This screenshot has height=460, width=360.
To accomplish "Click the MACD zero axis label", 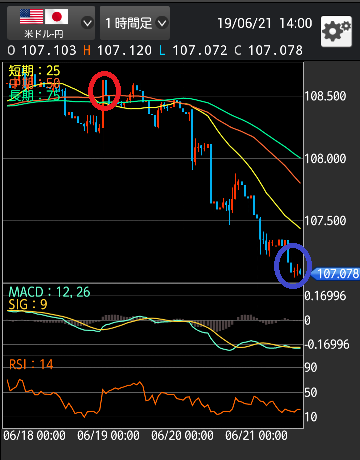I will click(x=308, y=320).
